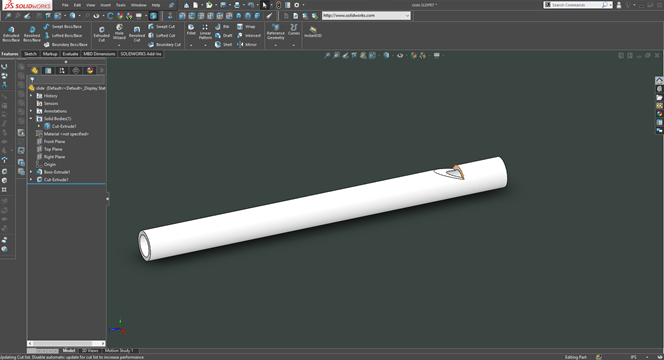The height and width of the screenshot is (360, 664).
Task: Select the Swept Cut command
Action: 161,26
